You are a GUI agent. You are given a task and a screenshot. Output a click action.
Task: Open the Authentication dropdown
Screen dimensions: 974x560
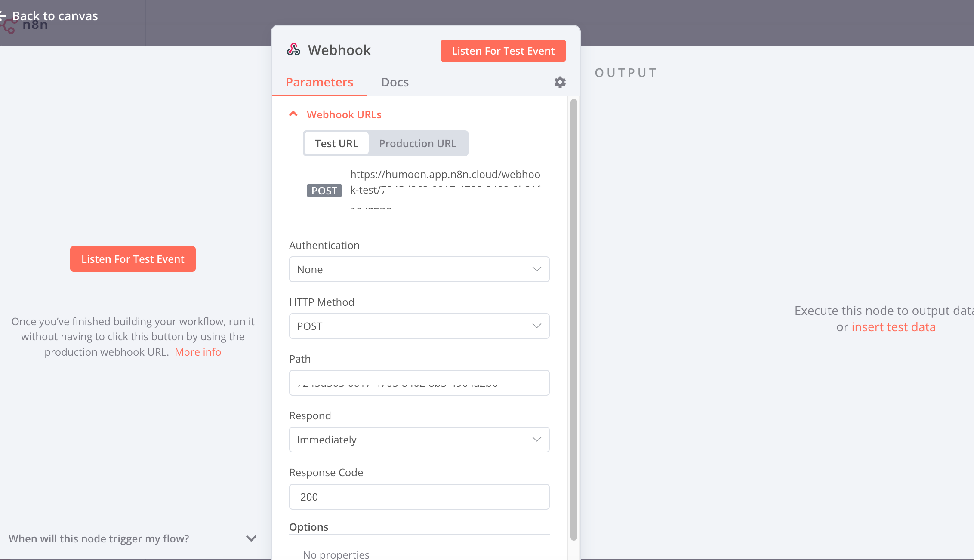(x=419, y=269)
